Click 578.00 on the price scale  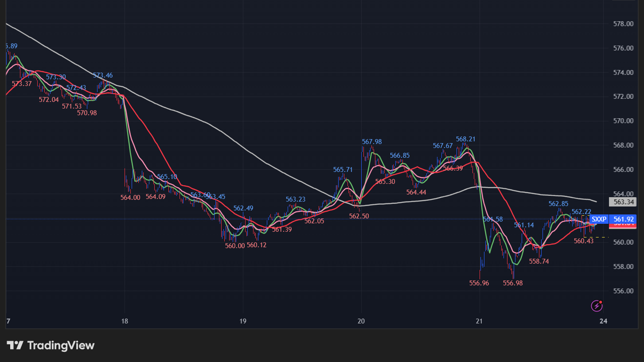(x=623, y=23)
